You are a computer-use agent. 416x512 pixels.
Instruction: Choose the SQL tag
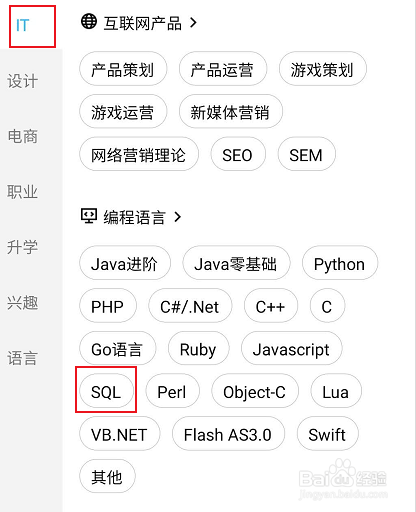point(106,391)
